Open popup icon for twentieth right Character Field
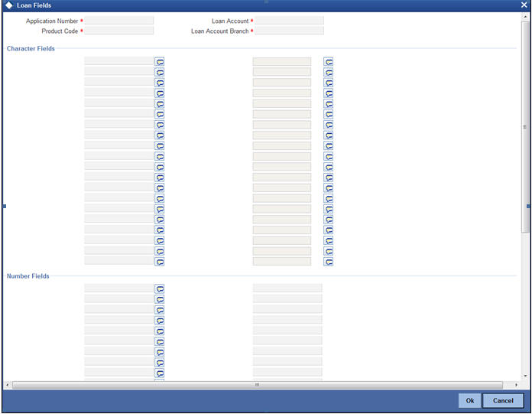 click(x=328, y=262)
